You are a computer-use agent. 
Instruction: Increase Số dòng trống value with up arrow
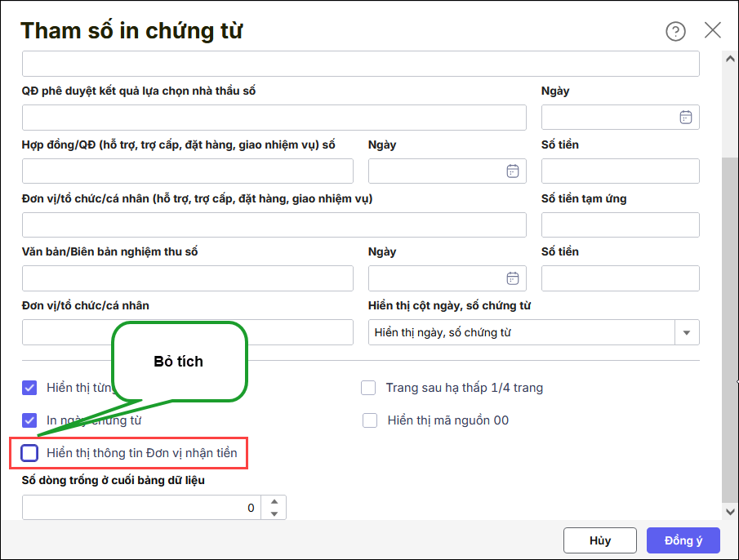(x=274, y=501)
